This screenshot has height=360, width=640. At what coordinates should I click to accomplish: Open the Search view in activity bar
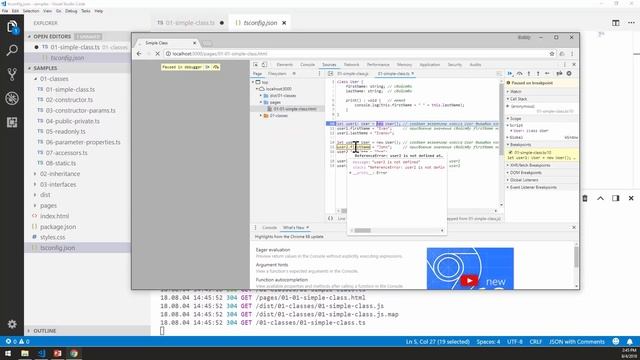(12, 50)
